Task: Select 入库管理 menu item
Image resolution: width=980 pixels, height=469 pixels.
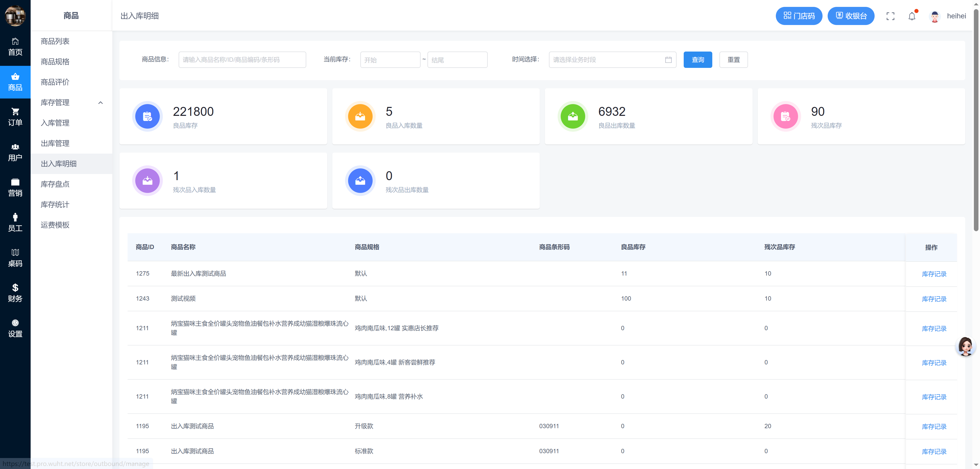Action: point(55,123)
